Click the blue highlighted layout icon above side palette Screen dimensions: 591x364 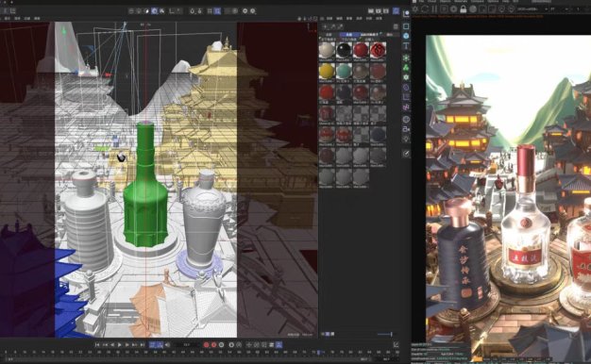click(x=396, y=11)
